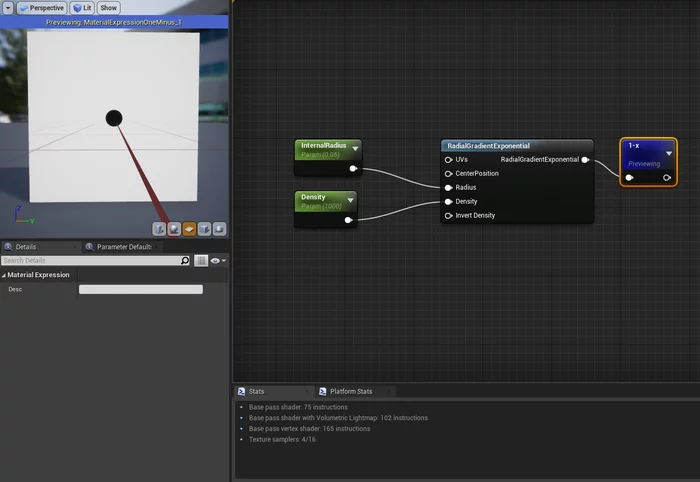Click the Radius input pin

(x=449, y=187)
